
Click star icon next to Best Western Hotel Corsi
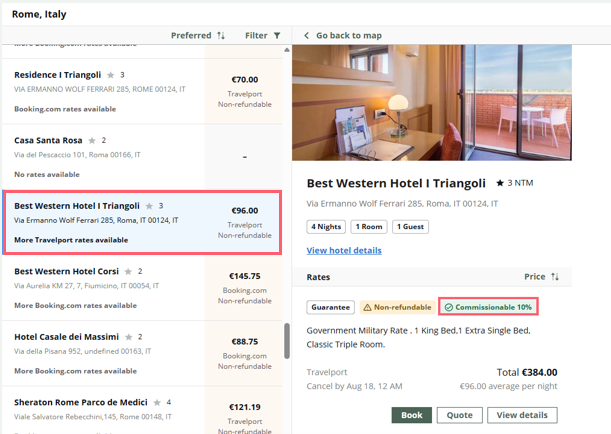pos(128,271)
